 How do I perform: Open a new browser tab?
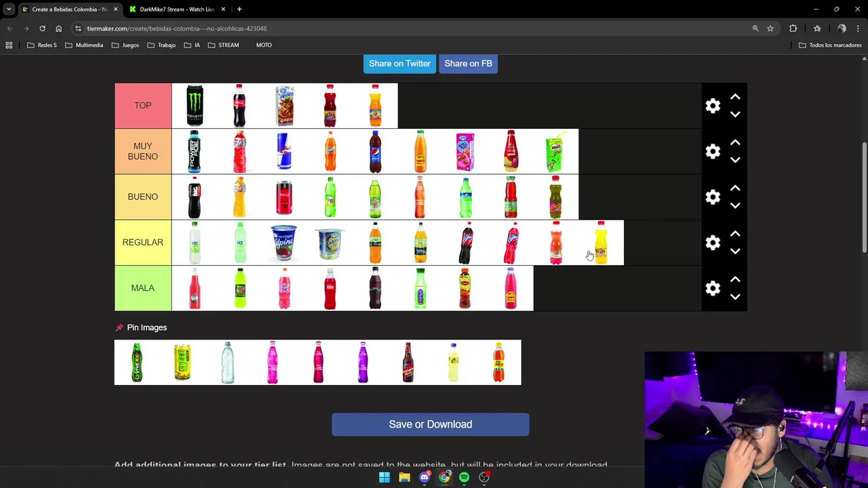tap(239, 9)
